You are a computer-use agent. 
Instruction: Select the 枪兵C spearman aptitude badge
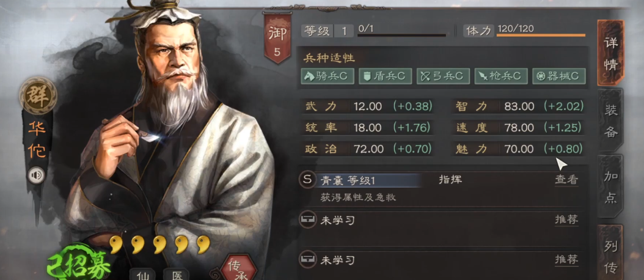pos(500,76)
